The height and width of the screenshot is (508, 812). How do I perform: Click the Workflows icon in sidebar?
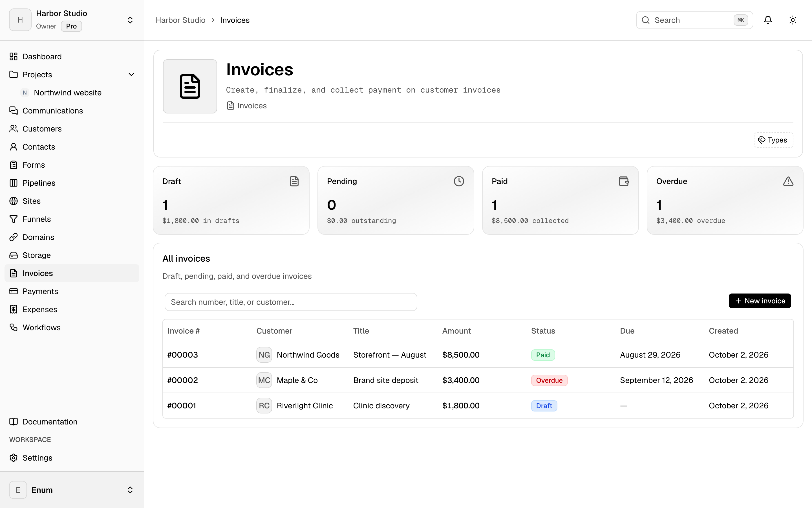14,328
